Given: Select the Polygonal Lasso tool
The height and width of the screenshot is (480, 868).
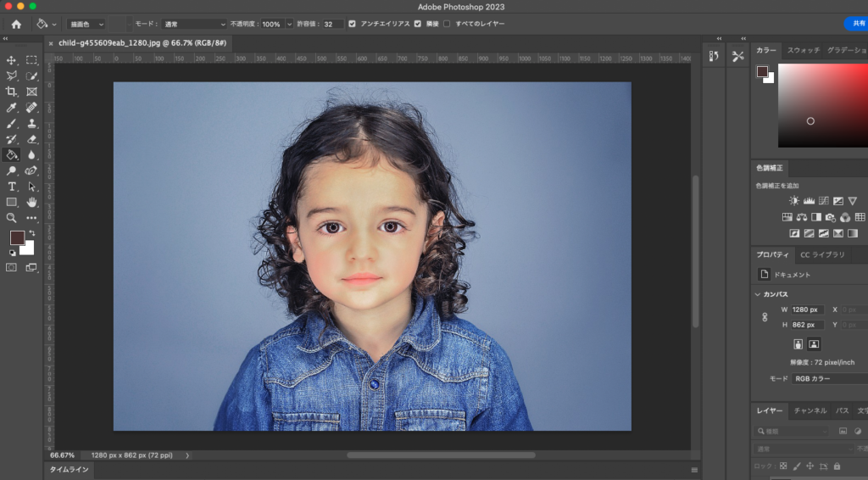Looking at the screenshot, I should point(11,75).
